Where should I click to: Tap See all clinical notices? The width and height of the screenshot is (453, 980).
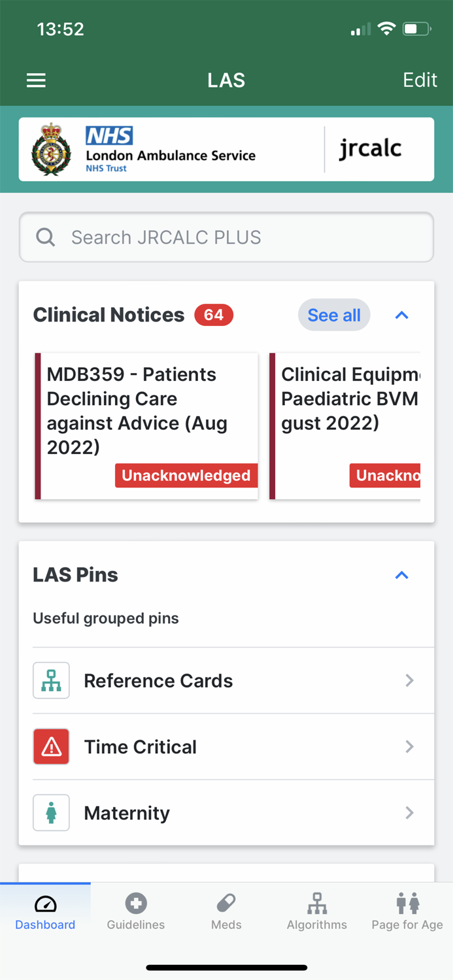pyautogui.click(x=334, y=315)
